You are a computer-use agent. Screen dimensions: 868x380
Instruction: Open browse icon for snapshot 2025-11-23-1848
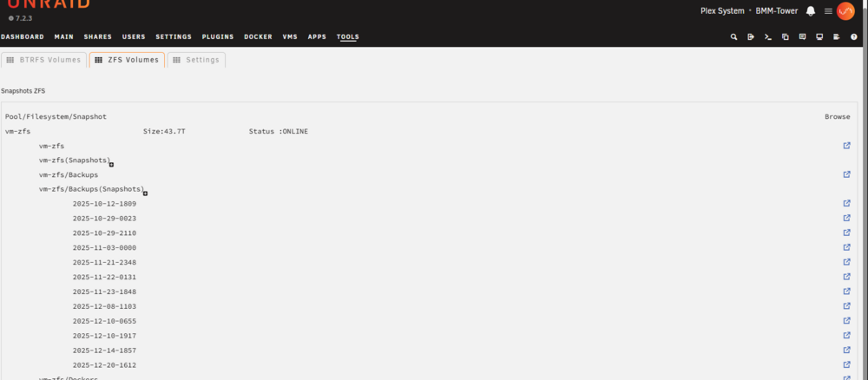tap(846, 292)
